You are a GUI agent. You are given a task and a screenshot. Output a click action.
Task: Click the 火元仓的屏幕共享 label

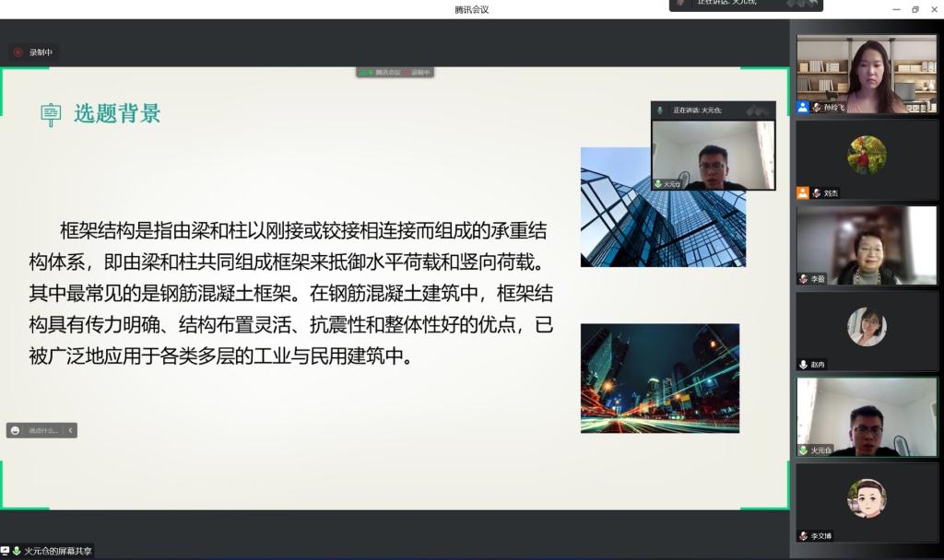[58, 551]
